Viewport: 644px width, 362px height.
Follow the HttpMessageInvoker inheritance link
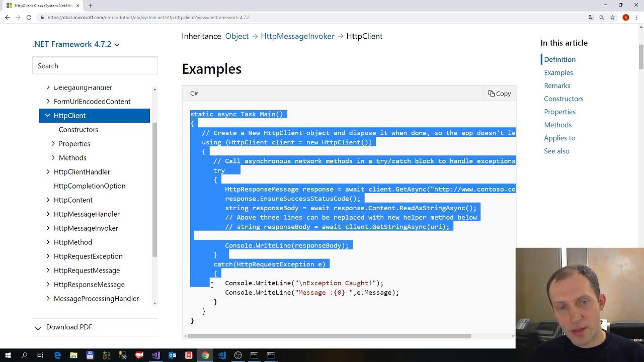coord(297,36)
